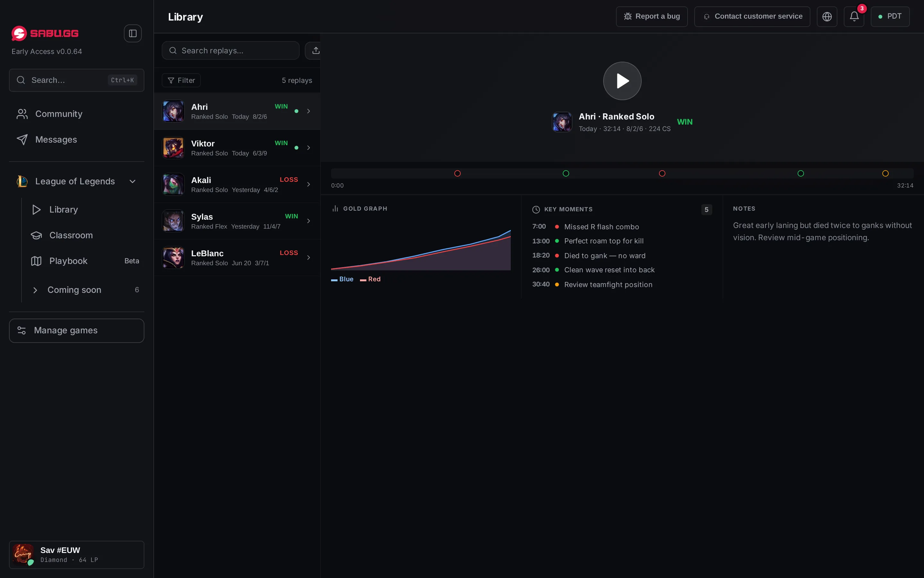Image resolution: width=924 pixels, height=578 pixels.
Task: Click the Gold Graph bar chart icon
Action: [x=335, y=209]
